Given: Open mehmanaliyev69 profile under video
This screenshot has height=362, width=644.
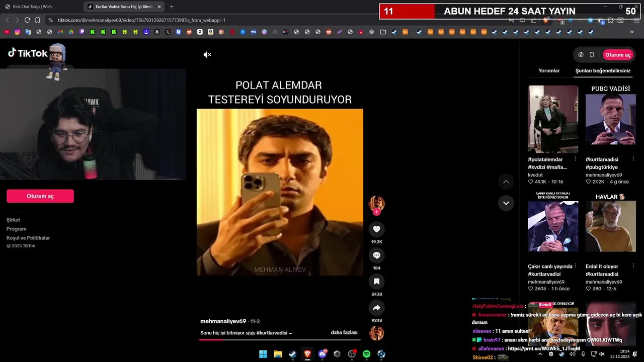Looking at the screenshot, I should point(223,321).
